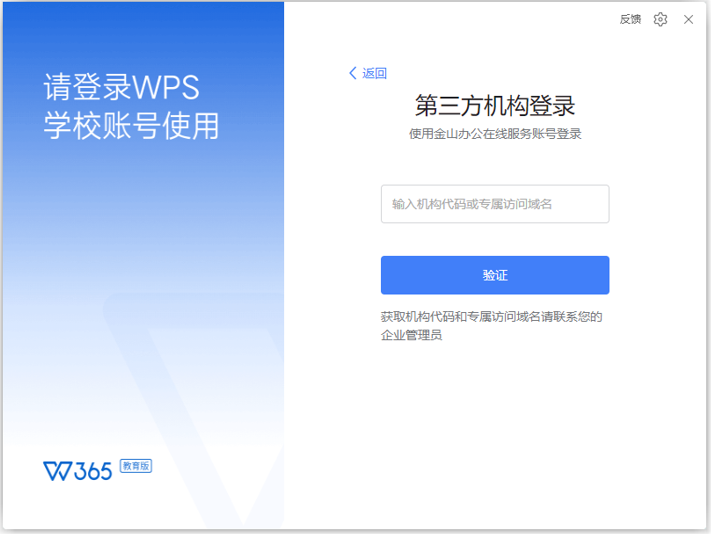
Task: Click the back chevron arrow
Action: [x=352, y=73]
